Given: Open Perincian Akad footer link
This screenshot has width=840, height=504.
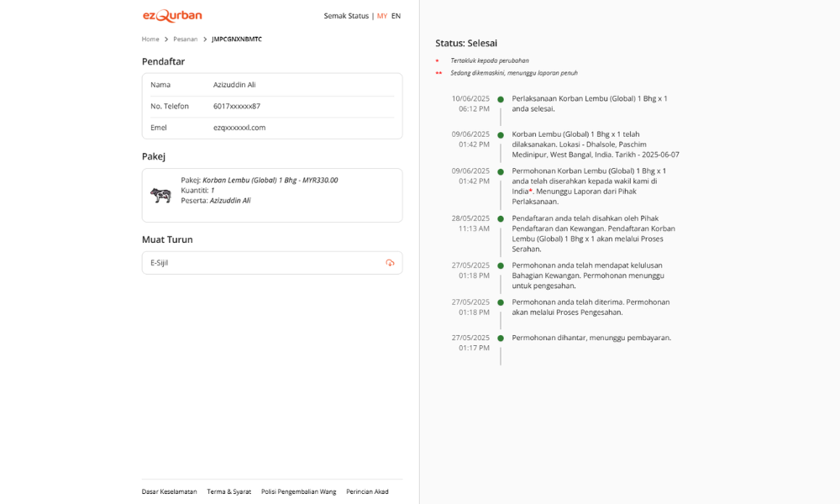Looking at the screenshot, I should 367,491.
